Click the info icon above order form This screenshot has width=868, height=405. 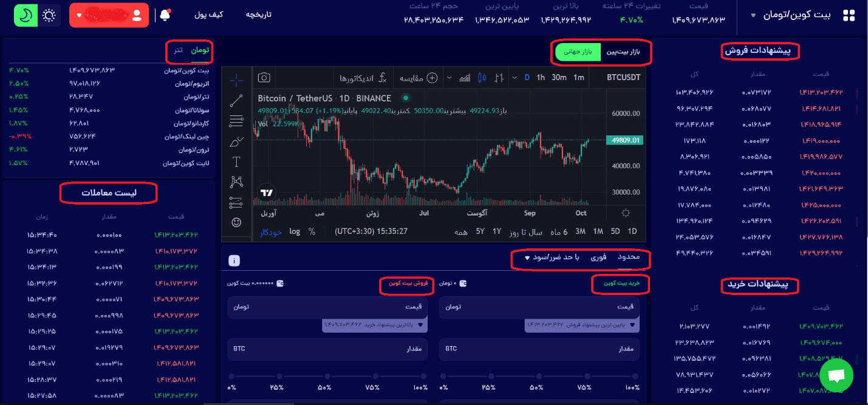[x=234, y=260]
